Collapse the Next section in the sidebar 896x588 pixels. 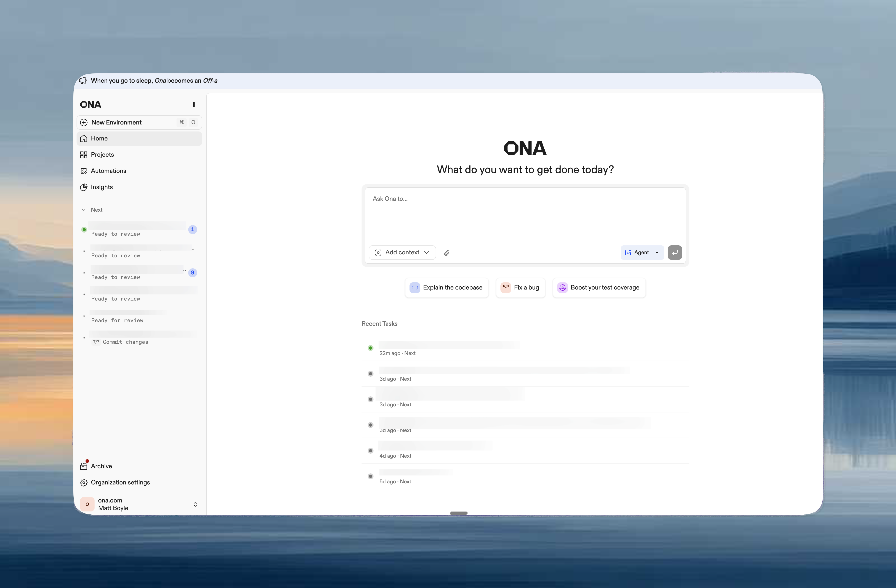coord(84,210)
